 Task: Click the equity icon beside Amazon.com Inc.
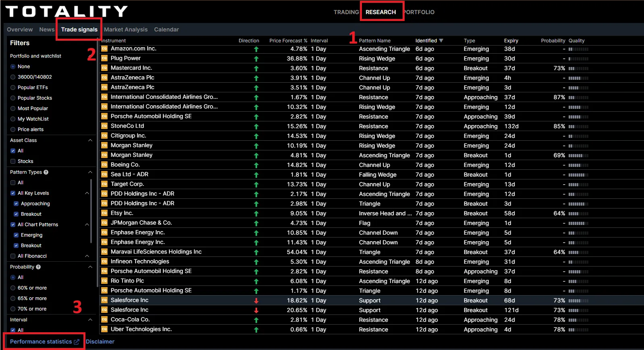[x=104, y=48]
